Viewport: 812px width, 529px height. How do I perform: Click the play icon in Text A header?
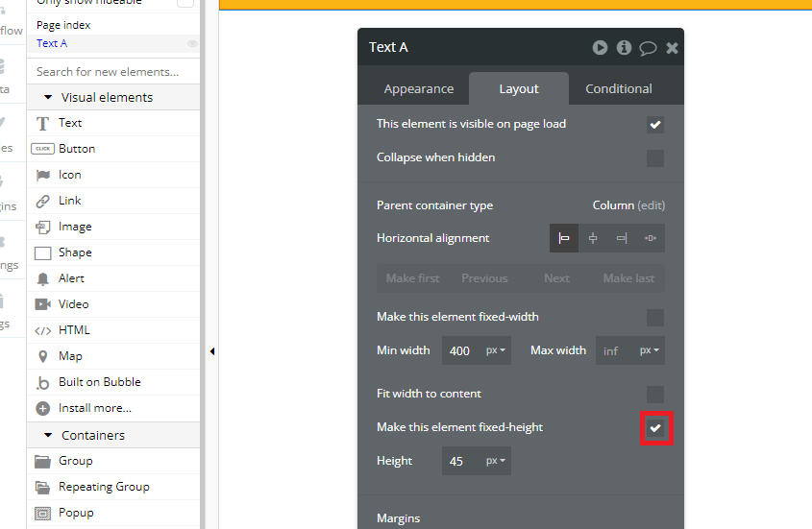coord(600,47)
